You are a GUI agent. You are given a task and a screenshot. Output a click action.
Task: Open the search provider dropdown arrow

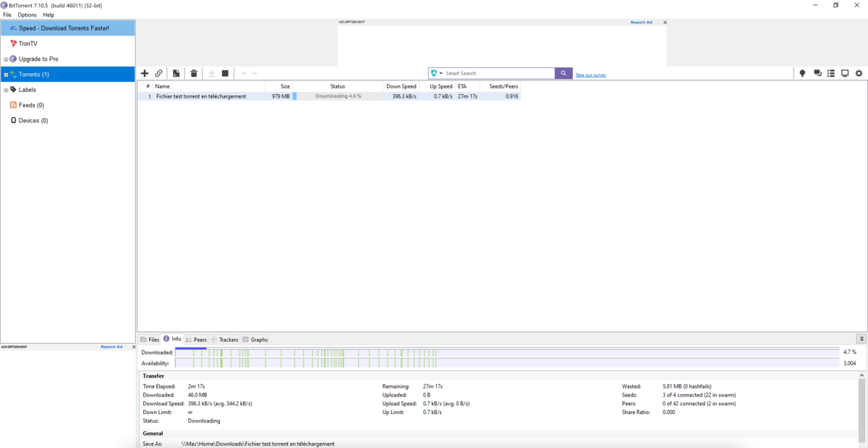(x=441, y=73)
